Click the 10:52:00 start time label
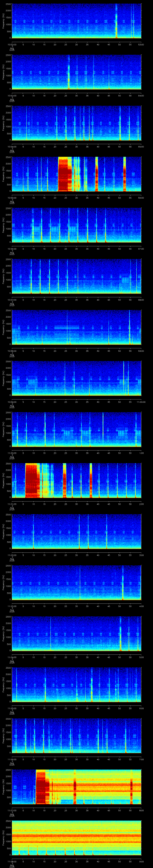The height and width of the screenshot is (868, 153). pyautogui.click(x=12, y=44)
